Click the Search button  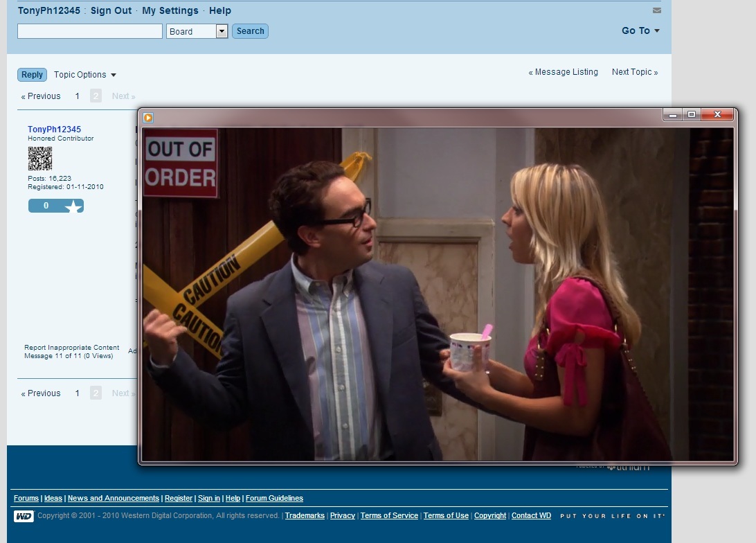250,31
